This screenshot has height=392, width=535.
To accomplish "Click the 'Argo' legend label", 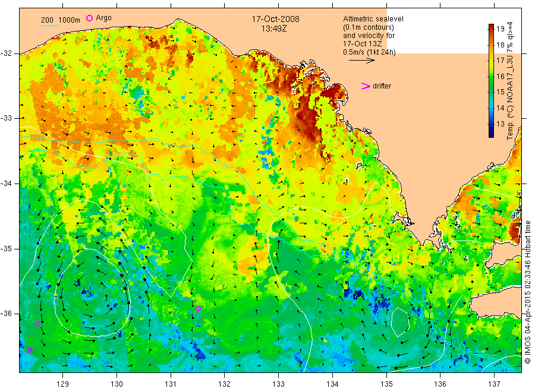I will (x=103, y=18).
